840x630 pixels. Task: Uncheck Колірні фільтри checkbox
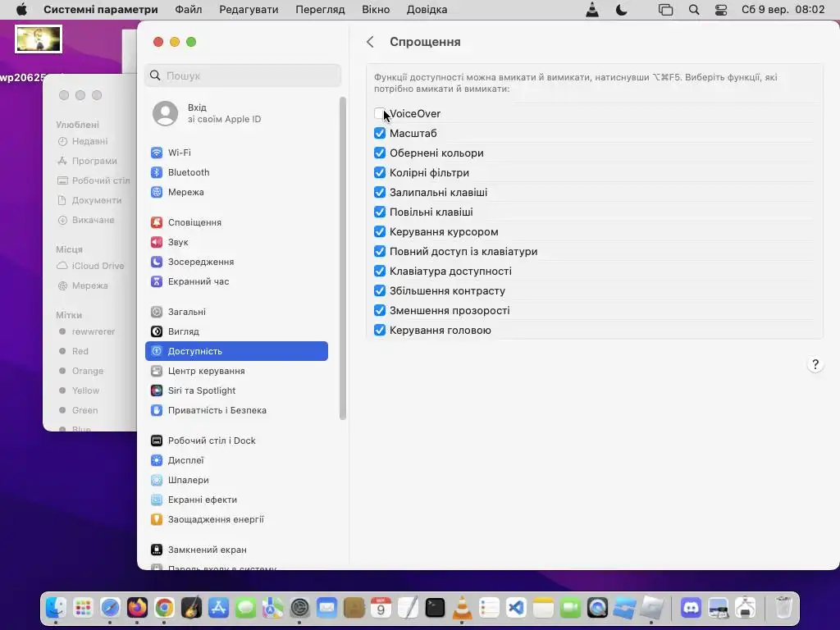[379, 172]
